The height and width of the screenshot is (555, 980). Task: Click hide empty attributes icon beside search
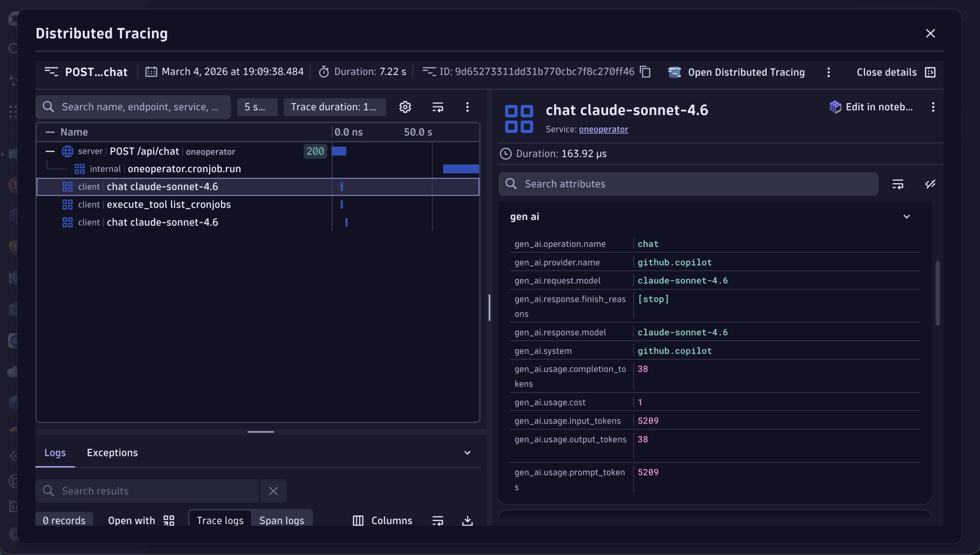[x=930, y=184]
